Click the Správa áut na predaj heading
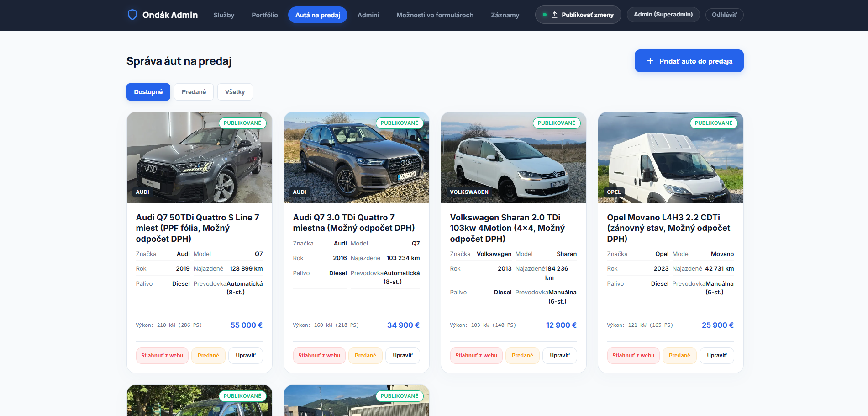This screenshot has height=416, width=868. tap(179, 61)
